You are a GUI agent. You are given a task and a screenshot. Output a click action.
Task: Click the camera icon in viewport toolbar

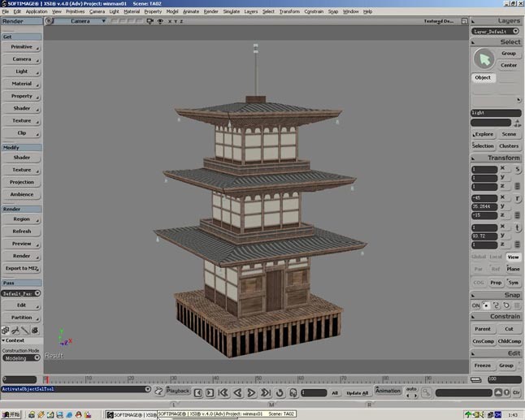(x=150, y=21)
